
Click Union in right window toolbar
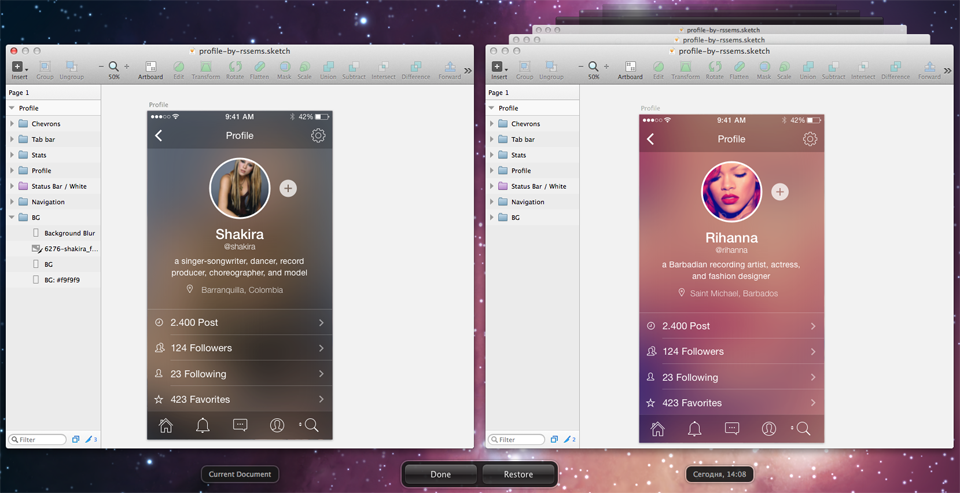click(x=808, y=70)
